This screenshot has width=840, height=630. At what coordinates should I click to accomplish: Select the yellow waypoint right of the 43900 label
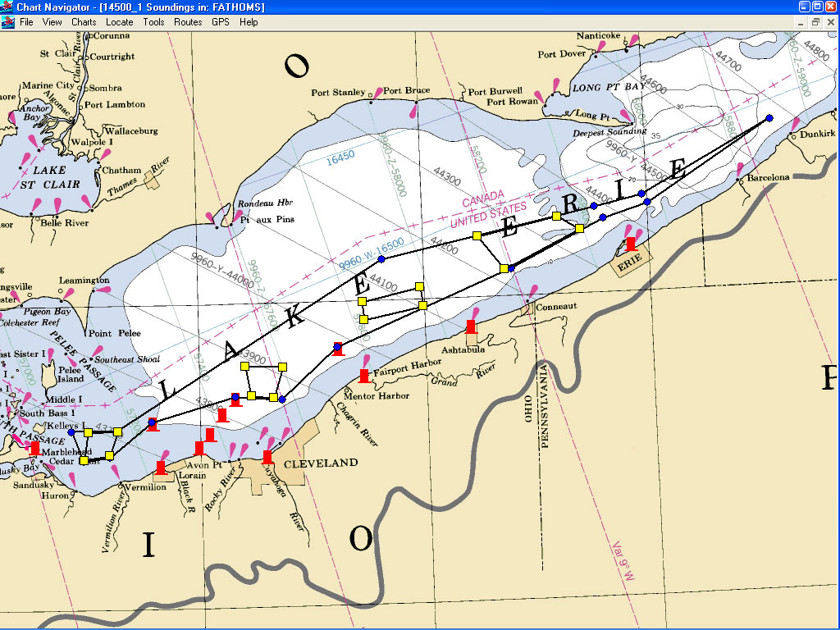coord(282,367)
